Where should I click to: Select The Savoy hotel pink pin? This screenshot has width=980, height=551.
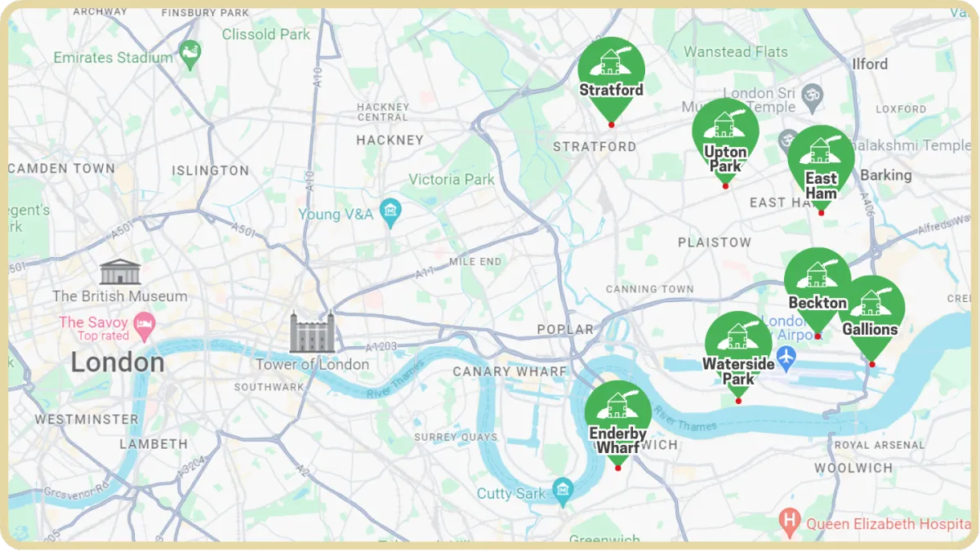(x=144, y=326)
